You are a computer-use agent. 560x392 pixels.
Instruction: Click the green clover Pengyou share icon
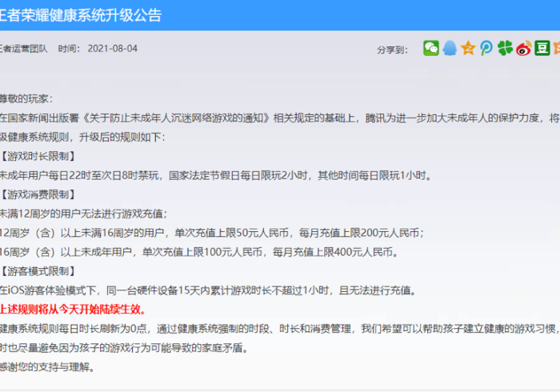(x=505, y=48)
